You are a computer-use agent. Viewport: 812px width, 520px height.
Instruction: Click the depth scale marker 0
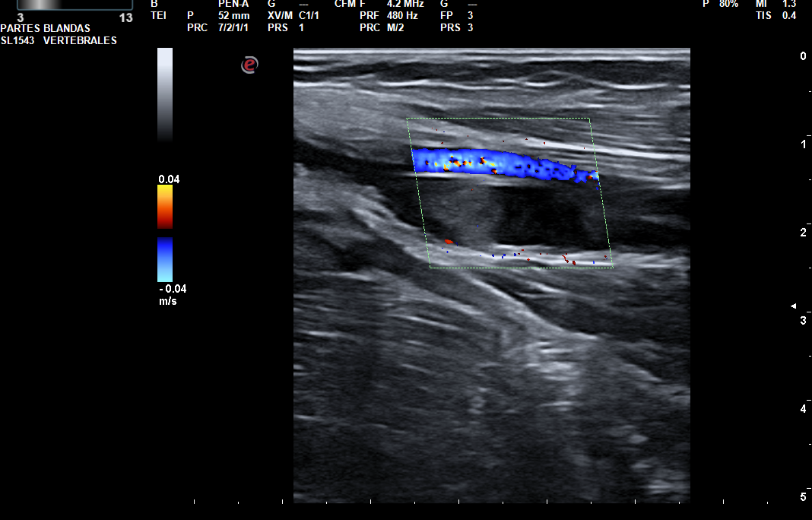[x=803, y=56]
